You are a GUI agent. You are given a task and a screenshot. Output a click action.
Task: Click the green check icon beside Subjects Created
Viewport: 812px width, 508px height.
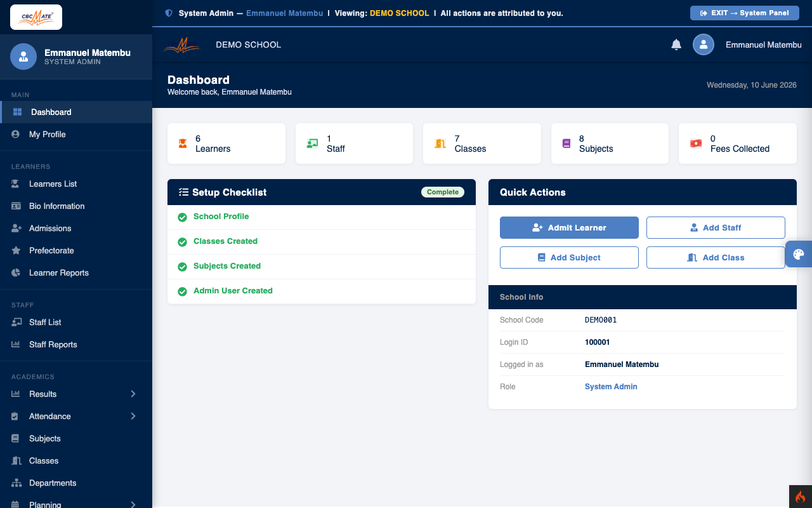[182, 267]
